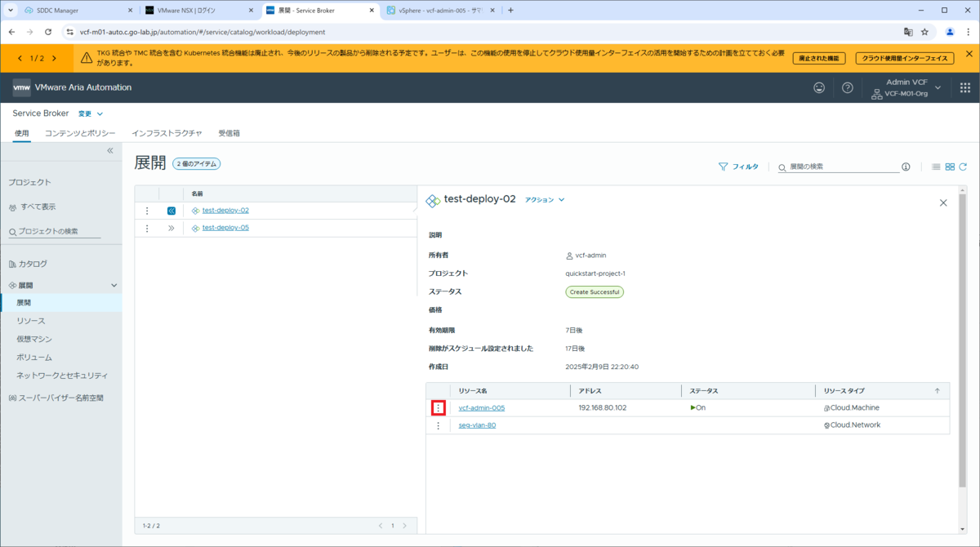Viewport: 980px width, 547px height.
Task: Open a new browser tab
Action: coord(511,11)
